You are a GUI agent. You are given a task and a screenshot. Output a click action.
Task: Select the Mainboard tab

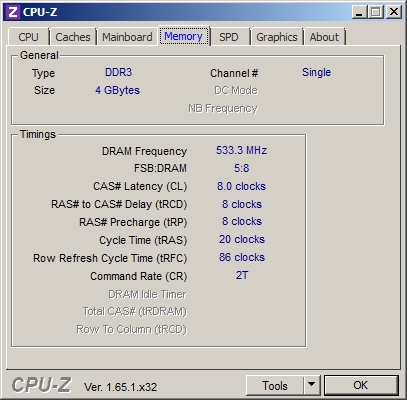coord(127,37)
